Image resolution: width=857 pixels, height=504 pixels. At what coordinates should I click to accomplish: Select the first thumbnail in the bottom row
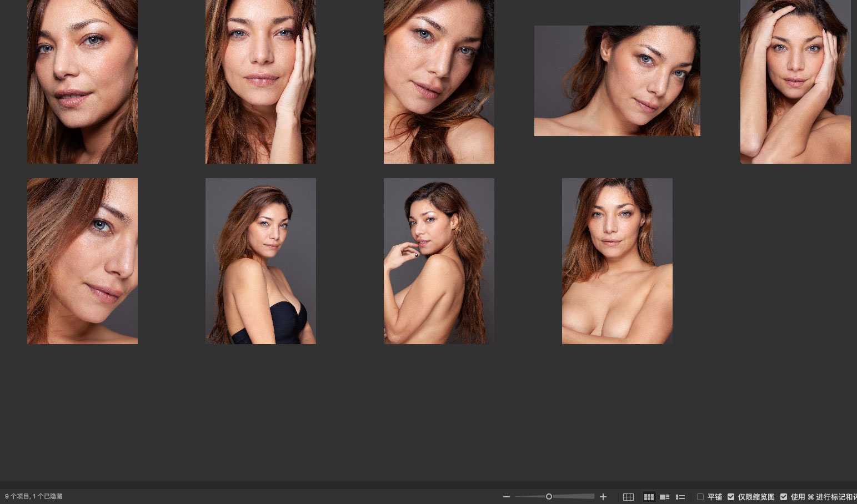click(x=82, y=261)
